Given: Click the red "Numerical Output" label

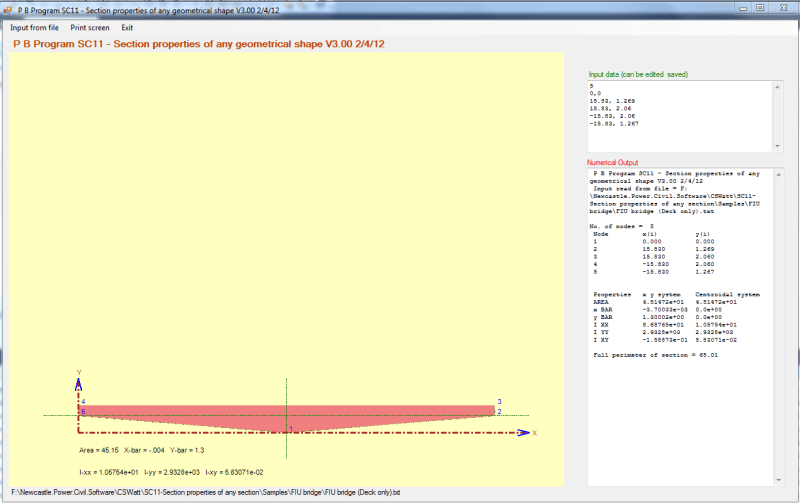Looking at the screenshot, I should (612, 163).
